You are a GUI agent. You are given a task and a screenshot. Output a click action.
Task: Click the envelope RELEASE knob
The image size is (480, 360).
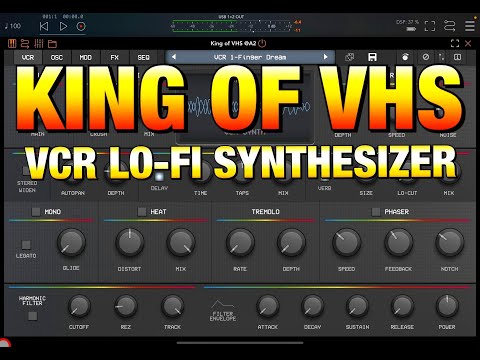[402, 306]
